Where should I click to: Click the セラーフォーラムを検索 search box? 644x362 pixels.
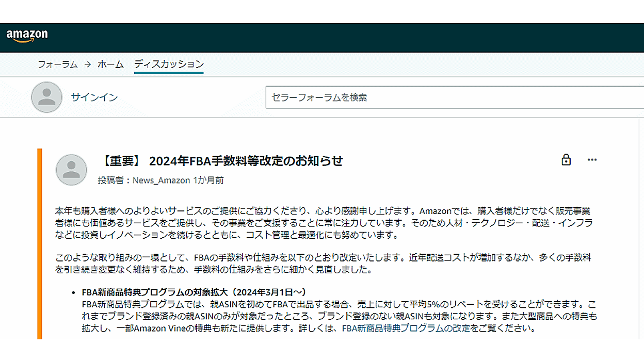(x=413, y=97)
